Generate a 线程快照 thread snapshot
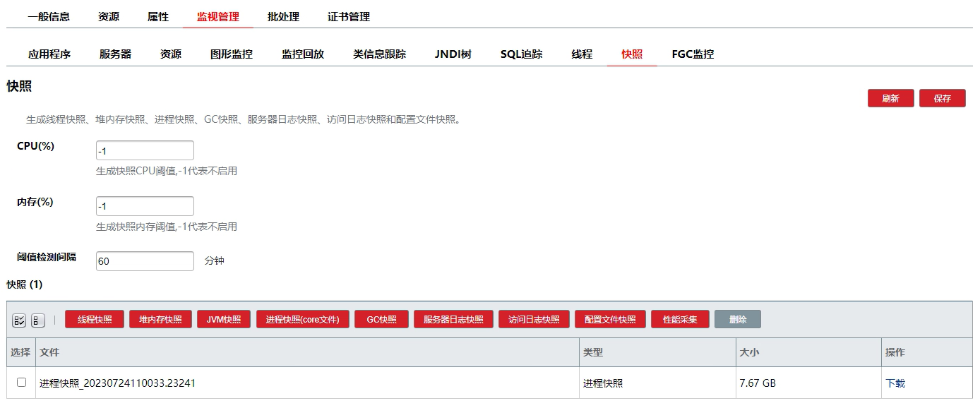980x408 pixels. [95, 320]
